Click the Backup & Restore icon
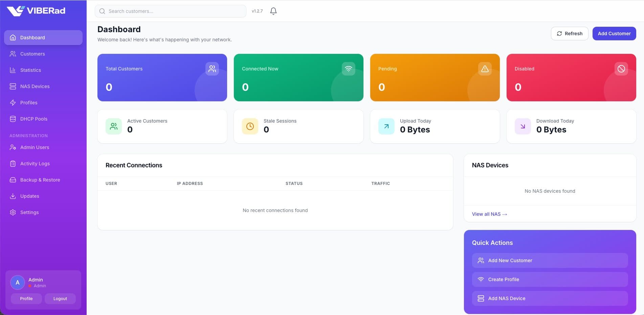The height and width of the screenshot is (315, 644). (13, 180)
